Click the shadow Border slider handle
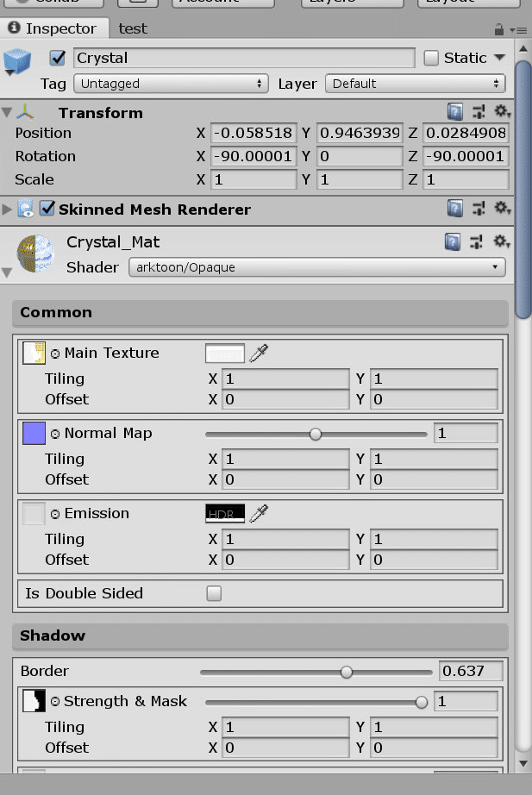The width and height of the screenshot is (532, 795). [x=347, y=673]
